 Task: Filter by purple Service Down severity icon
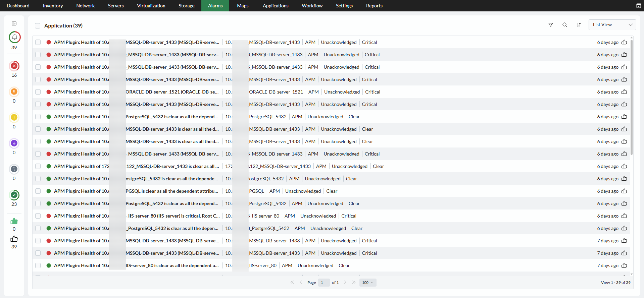click(x=14, y=143)
